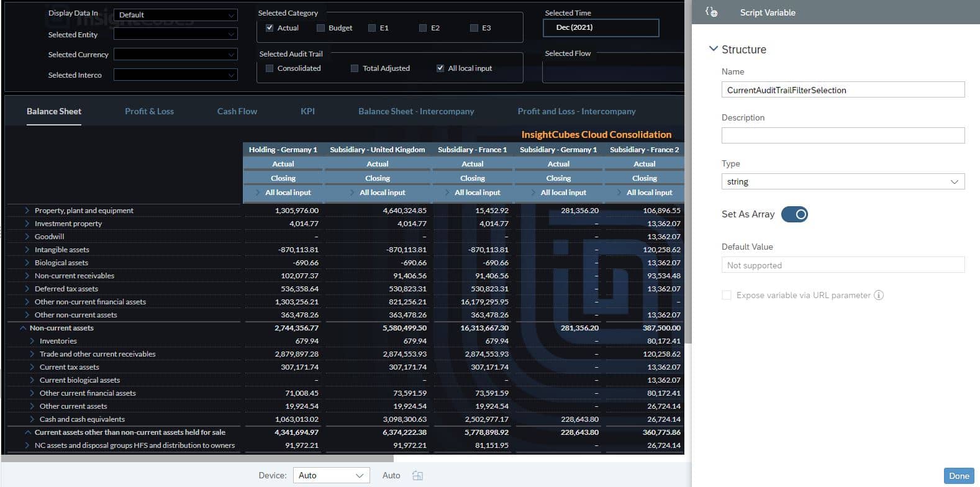The height and width of the screenshot is (487, 980).
Task: Expand the Inventories row
Action: coord(32,341)
